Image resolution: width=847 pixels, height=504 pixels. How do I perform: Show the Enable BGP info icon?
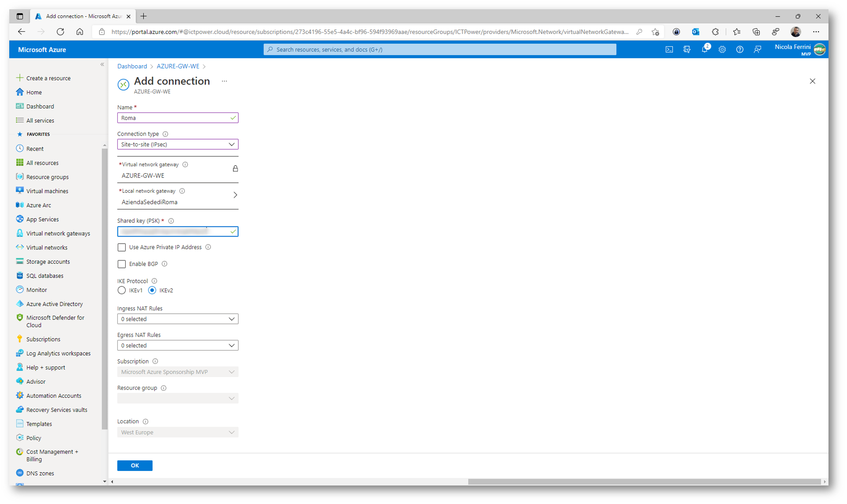pos(164,264)
